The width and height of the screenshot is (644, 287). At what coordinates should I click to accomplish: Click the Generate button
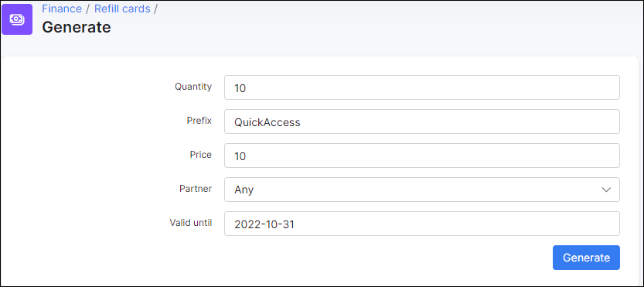click(x=586, y=258)
